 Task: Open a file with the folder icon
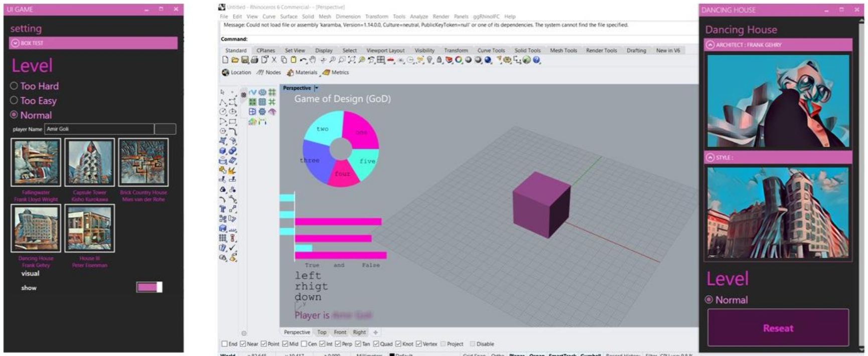click(235, 60)
